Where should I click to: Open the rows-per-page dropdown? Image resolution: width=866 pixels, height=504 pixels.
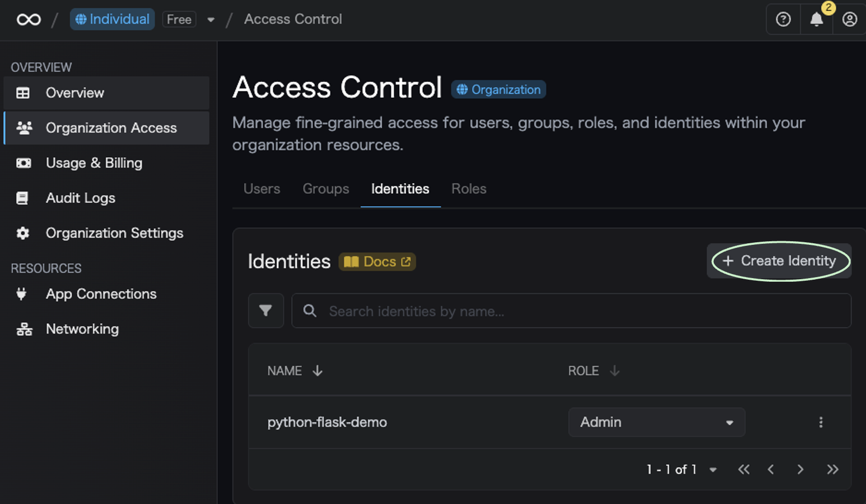tap(713, 470)
